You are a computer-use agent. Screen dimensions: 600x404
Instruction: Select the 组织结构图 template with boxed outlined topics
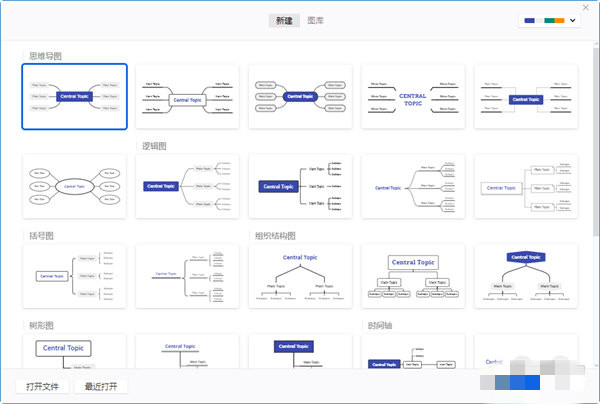413,275
